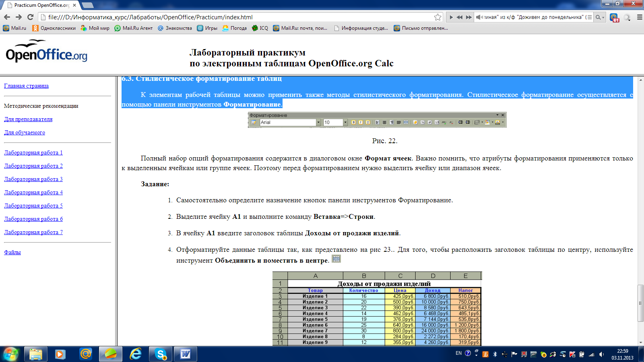Click the OpenOffice.org logo
This screenshot has height=362, width=644.
(46, 51)
